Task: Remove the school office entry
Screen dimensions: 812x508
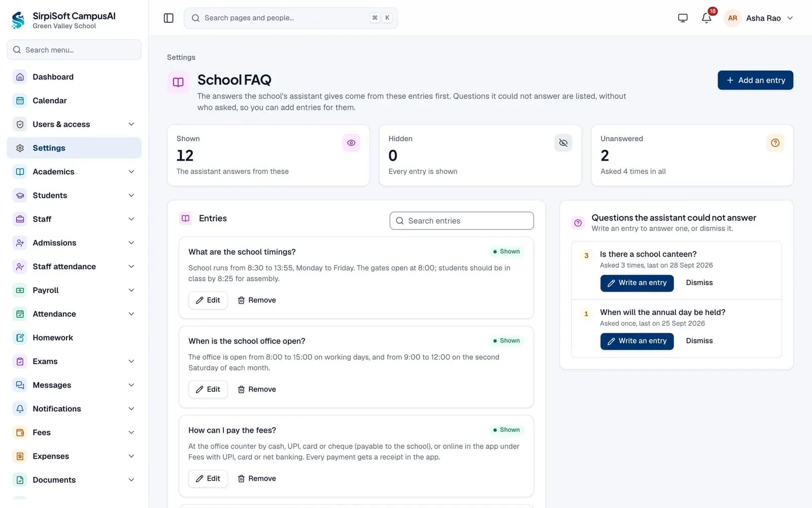Action: pyautogui.click(x=257, y=390)
